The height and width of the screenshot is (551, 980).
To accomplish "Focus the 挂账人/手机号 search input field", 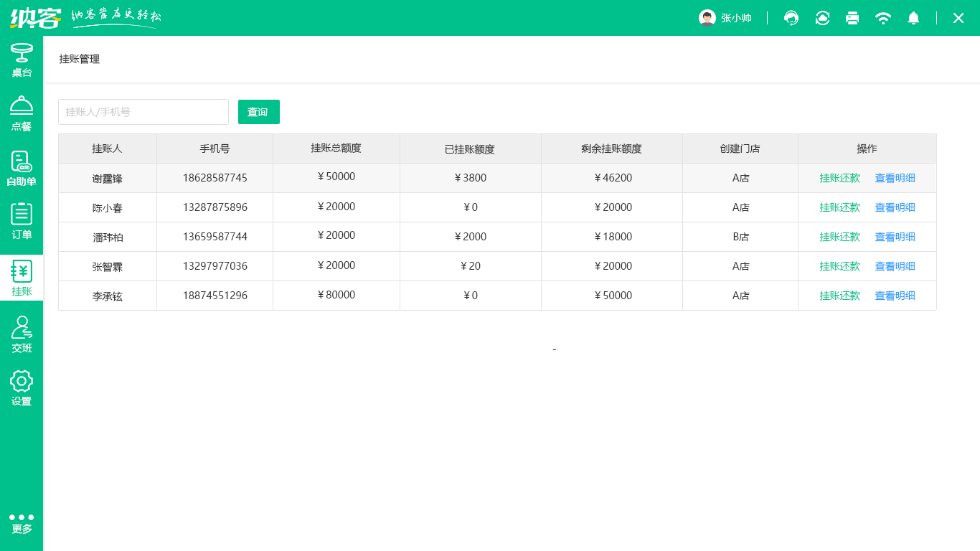I will pos(143,112).
